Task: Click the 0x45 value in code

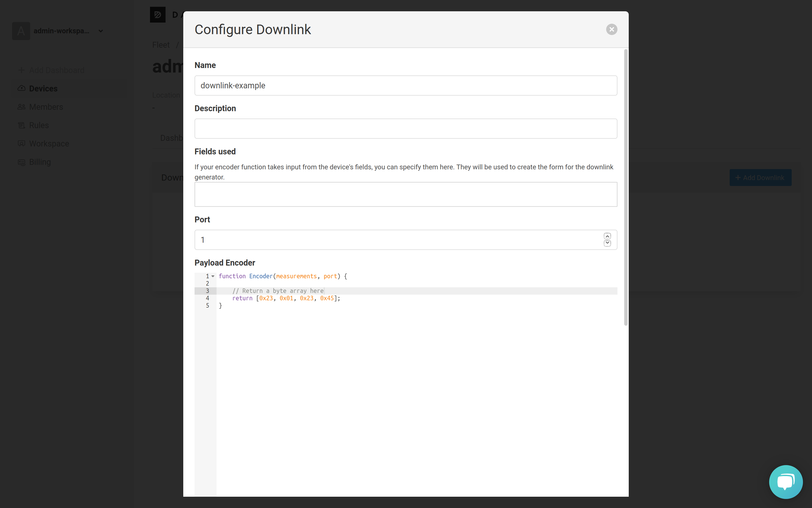Action: click(x=327, y=298)
